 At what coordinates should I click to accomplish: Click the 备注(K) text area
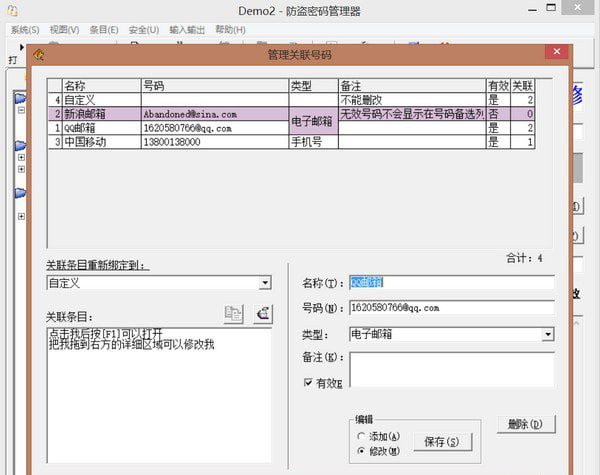[x=452, y=369]
